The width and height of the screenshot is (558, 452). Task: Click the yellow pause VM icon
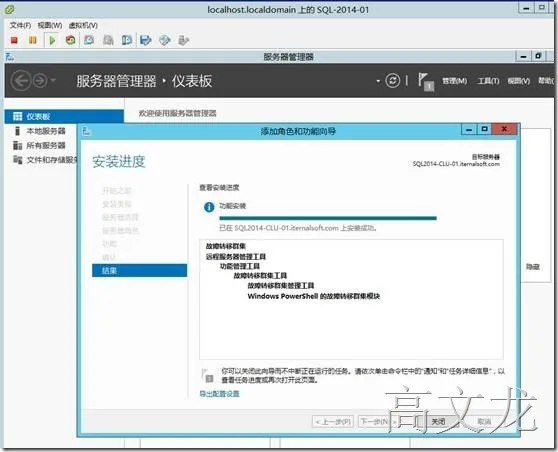coord(33,40)
